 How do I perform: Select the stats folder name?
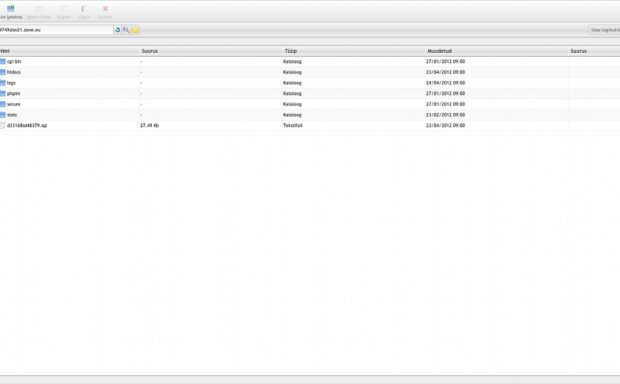tap(12, 115)
